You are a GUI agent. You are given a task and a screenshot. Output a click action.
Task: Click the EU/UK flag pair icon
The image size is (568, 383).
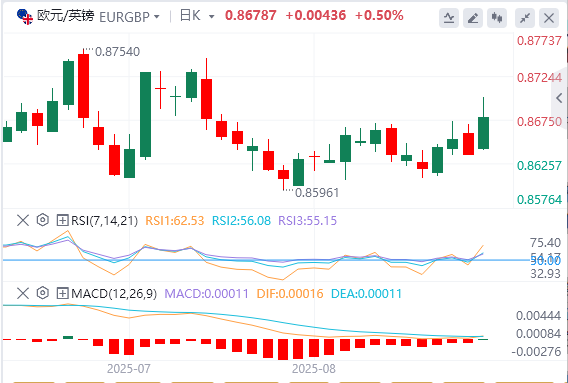[x=25, y=16]
